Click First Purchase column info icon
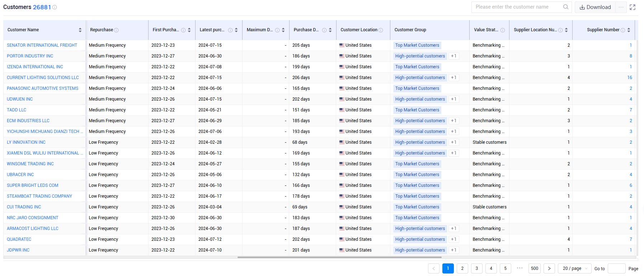 183,30
